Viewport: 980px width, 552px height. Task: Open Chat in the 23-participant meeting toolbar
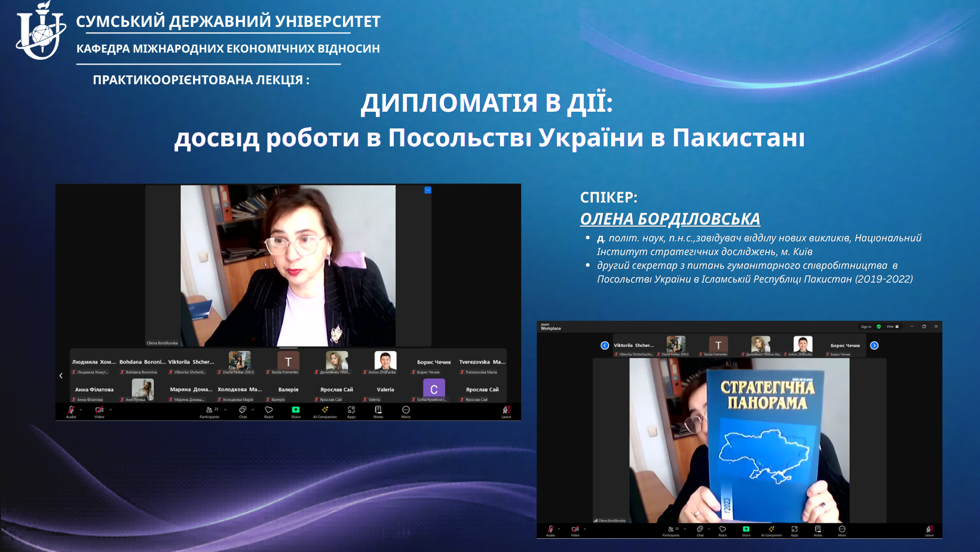click(x=243, y=410)
